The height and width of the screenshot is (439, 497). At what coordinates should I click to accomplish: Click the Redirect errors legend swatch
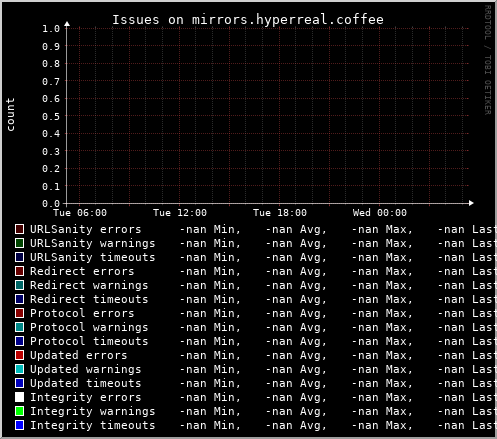[x=19, y=271]
